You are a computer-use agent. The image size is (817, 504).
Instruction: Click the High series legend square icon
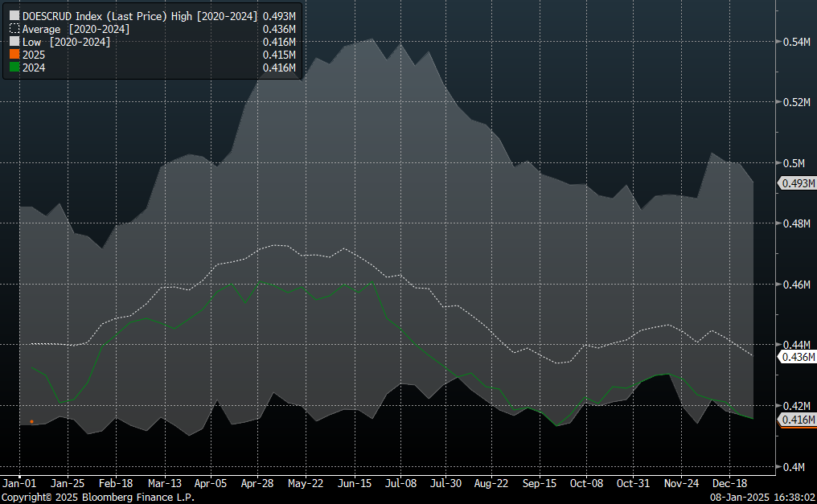[x=14, y=15]
